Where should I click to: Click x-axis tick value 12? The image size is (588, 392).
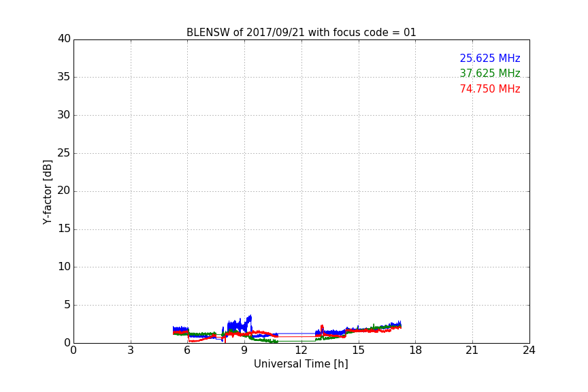(x=301, y=350)
